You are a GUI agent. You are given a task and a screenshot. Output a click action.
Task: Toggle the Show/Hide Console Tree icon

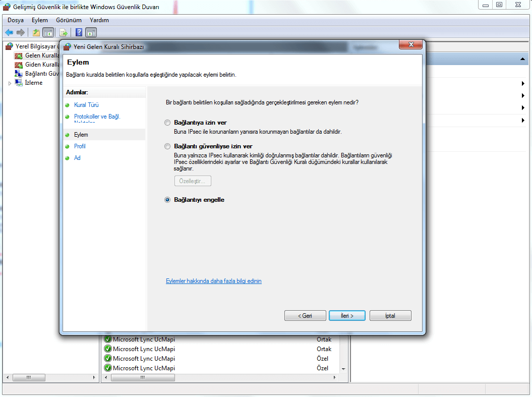pos(48,32)
